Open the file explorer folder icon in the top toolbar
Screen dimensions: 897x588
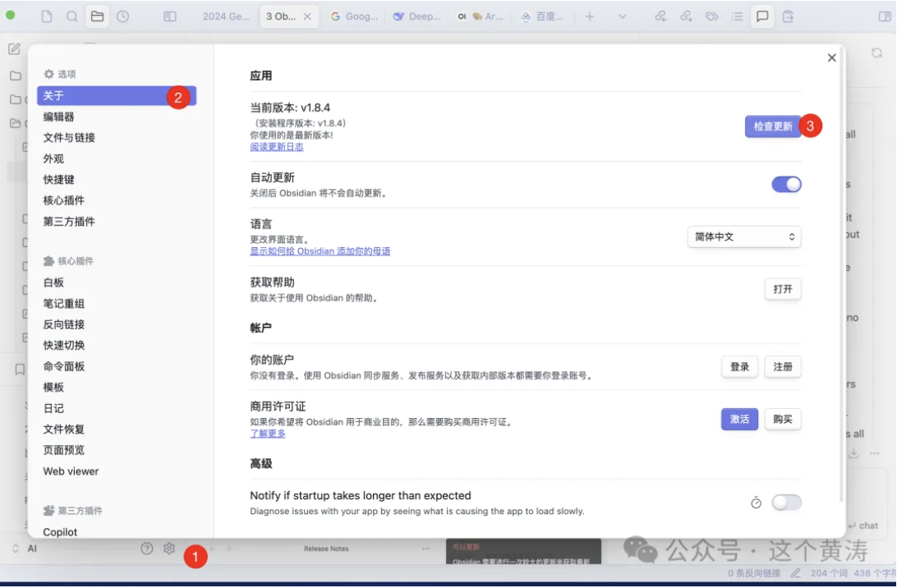coord(97,16)
